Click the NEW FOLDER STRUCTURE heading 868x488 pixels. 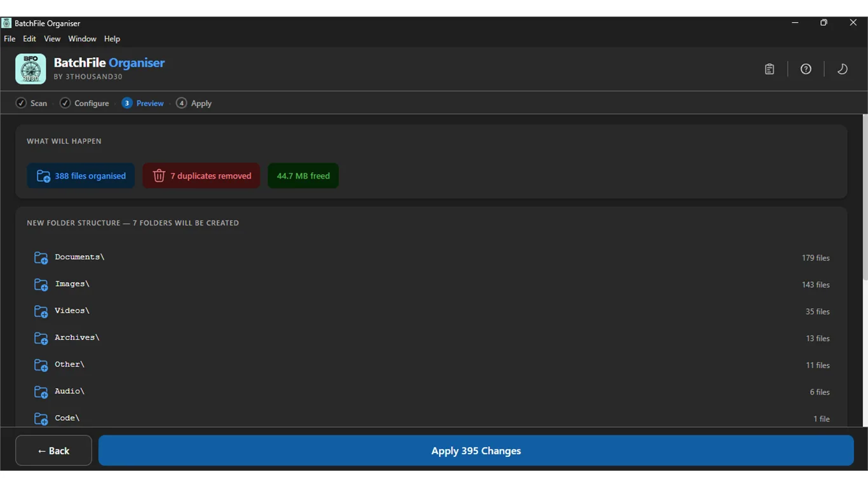pos(133,223)
